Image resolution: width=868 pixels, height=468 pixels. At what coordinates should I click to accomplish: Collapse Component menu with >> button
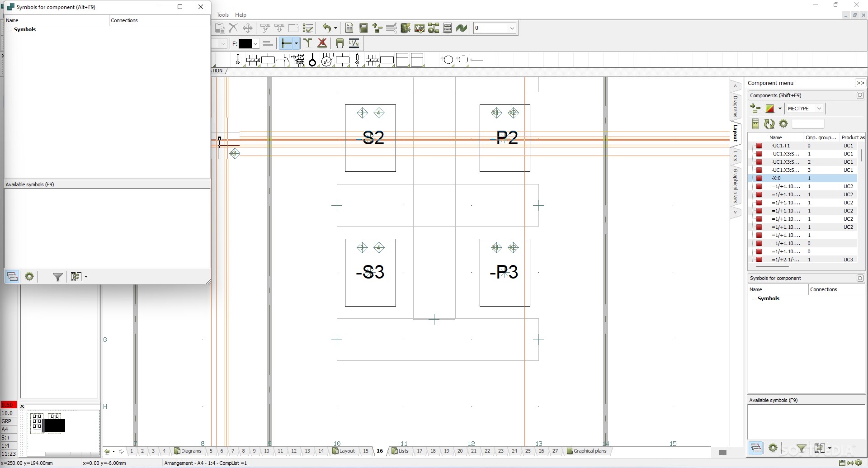(x=860, y=83)
